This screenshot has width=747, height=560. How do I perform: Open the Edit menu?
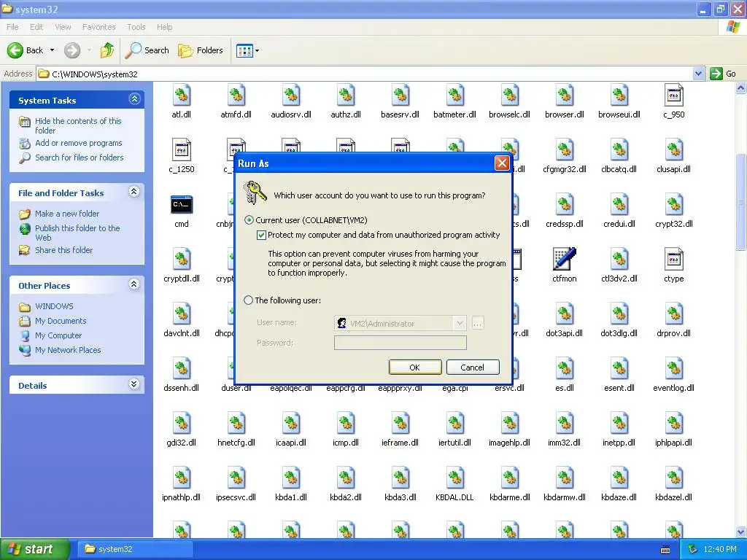coord(36,27)
